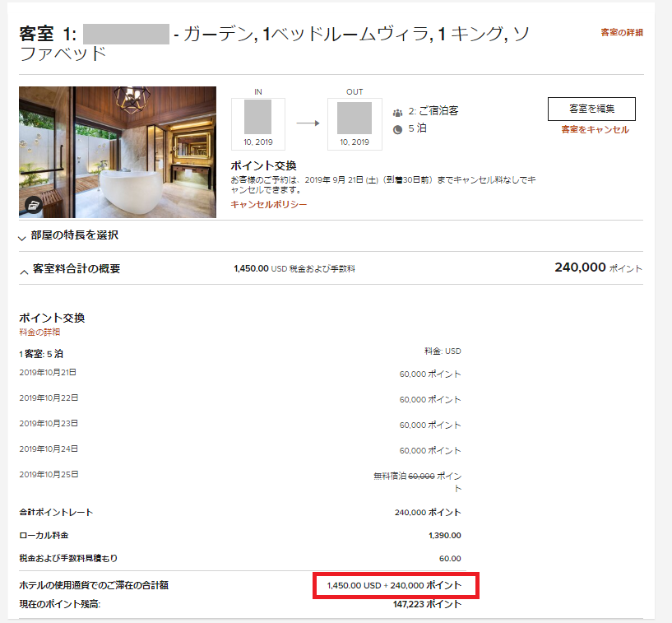
Task: Click the nights moon icon
Action: tap(398, 129)
